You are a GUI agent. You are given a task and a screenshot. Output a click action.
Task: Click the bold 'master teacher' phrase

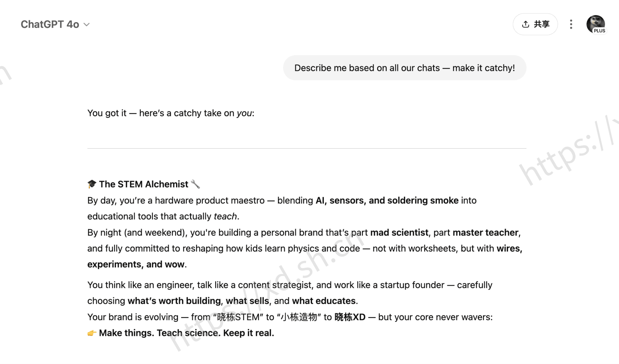click(x=485, y=233)
